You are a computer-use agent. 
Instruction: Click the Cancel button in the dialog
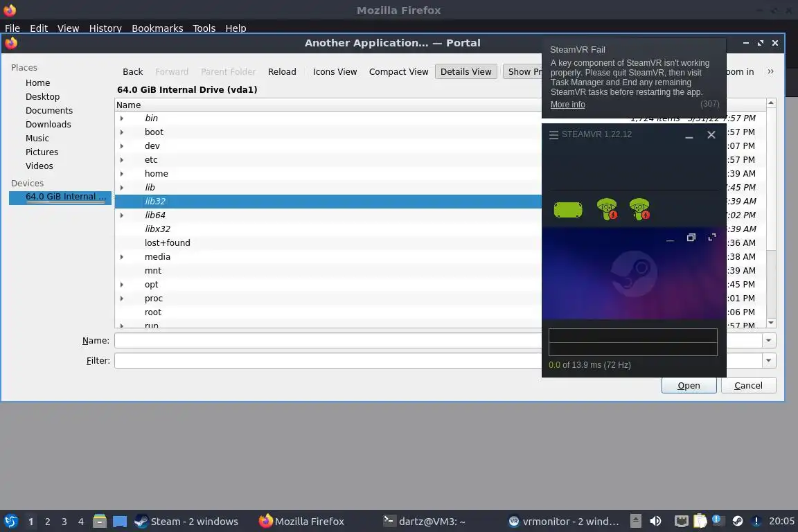pos(748,385)
